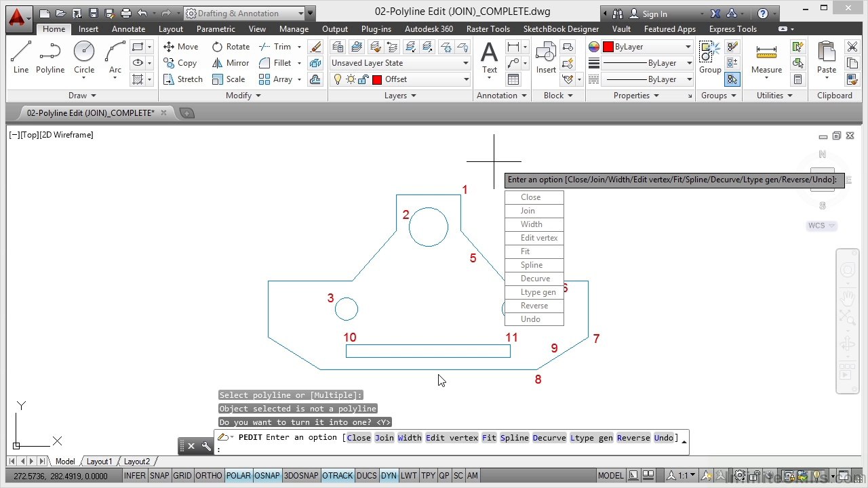868x488 pixels.
Task: Toggle GRID display
Action: 182,476
